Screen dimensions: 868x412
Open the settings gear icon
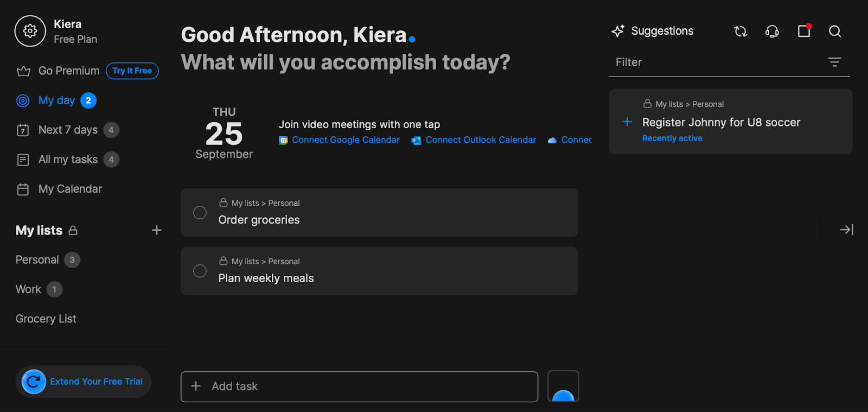point(30,31)
